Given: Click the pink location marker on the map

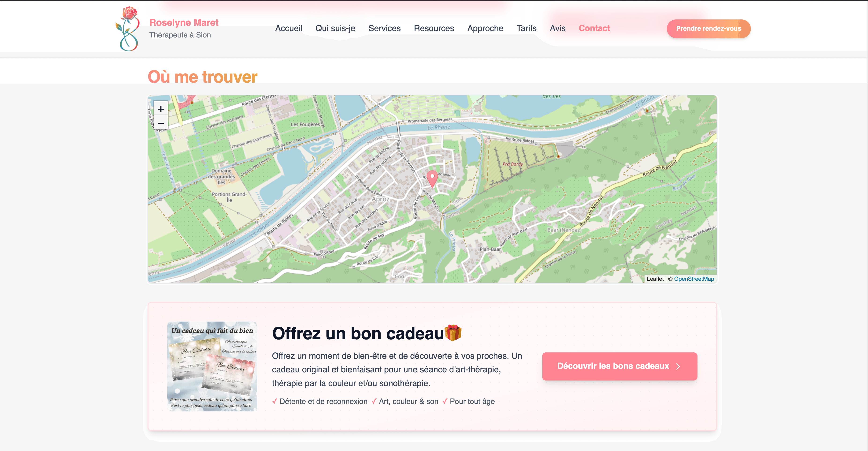Looking at the screenshot, I should pos(432,178).
